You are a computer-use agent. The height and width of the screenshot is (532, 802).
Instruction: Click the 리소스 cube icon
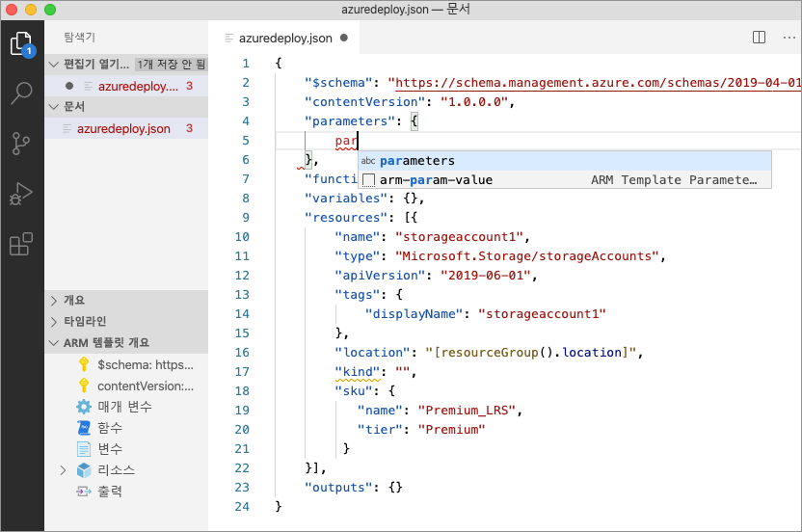(x=84, y=470)
